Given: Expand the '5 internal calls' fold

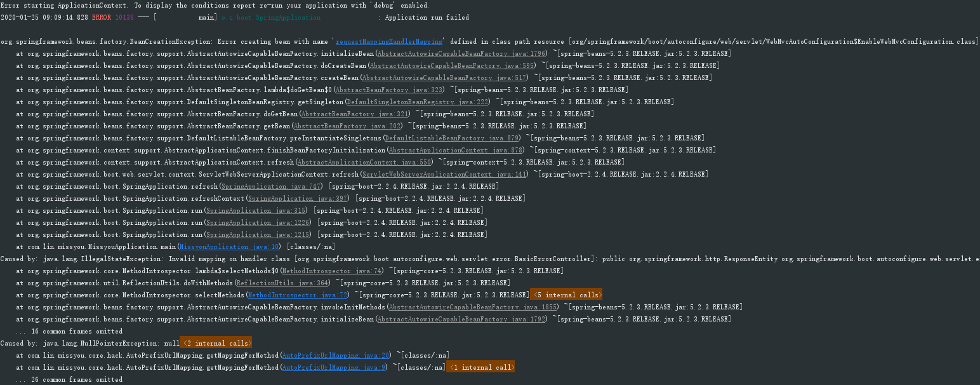Looking at the screenshot, I should (x=566, y=295).
